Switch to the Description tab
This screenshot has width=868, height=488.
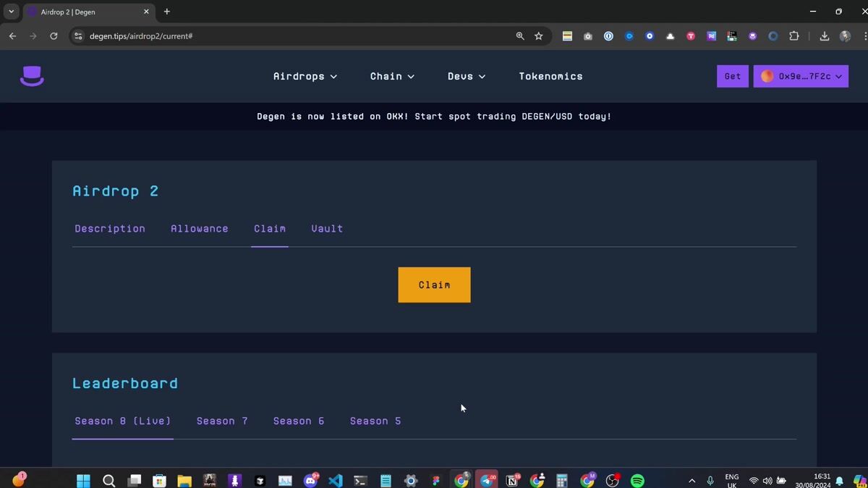click(x=110, y=229)
